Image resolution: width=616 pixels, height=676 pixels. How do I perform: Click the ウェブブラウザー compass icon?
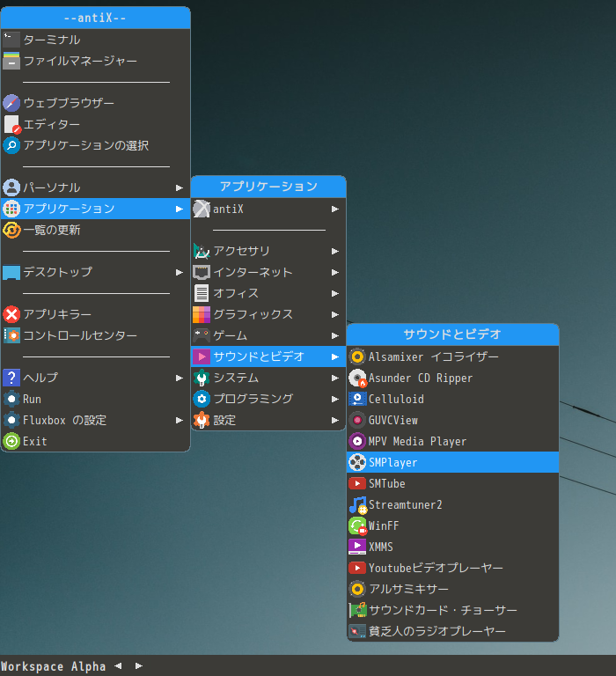[11, 103]
